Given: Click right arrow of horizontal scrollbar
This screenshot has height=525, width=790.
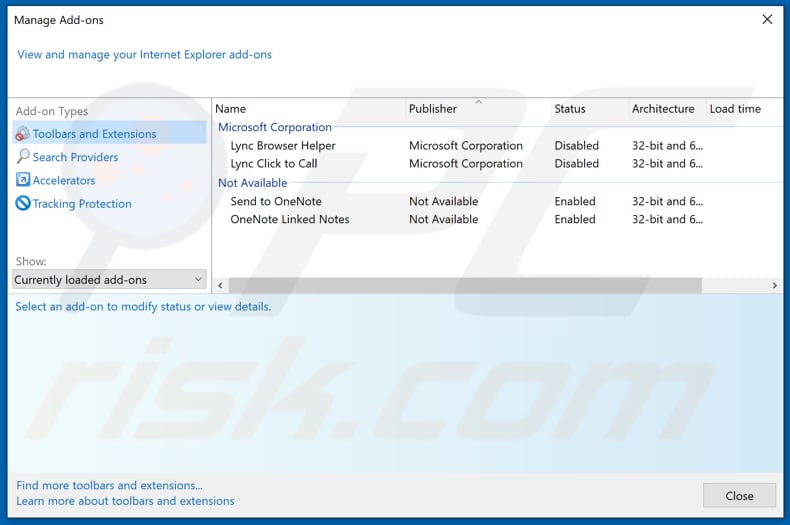Looking at the screenshot, I should (x=774, y=285).
